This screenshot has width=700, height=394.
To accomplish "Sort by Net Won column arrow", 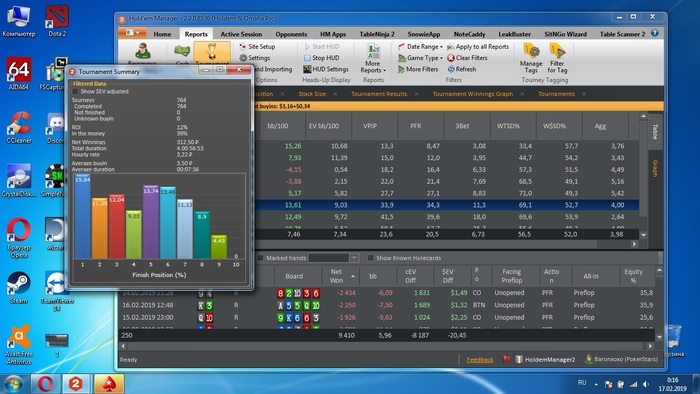I will pyautogui.click(x=353, y=277).
